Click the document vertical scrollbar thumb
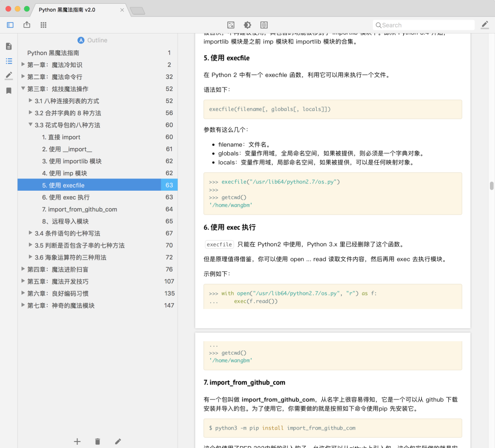The width and height of the screenshot is (495, 448). point(491,186)
